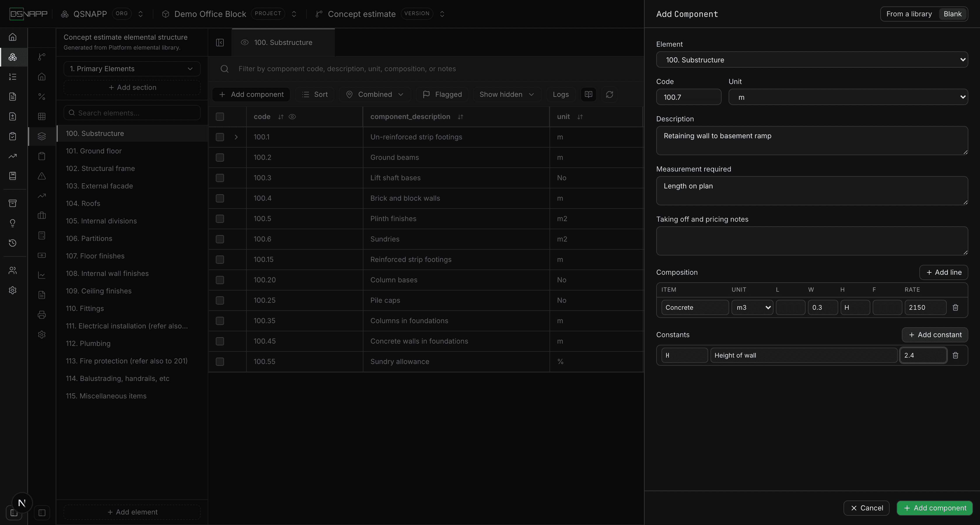This screenshot has height=525, width=980.
Task: Click Add constant button
Action: coord(935,335)
